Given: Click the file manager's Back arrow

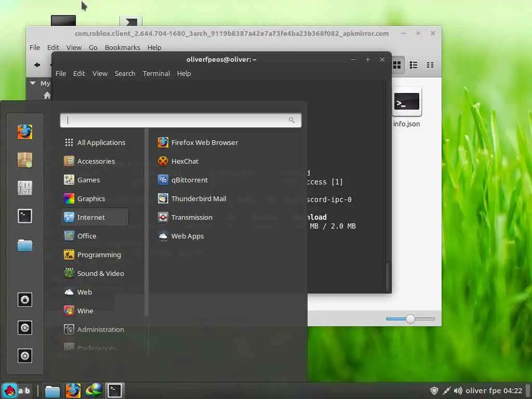Looking at the screenshot, I should tap(37, 64).
